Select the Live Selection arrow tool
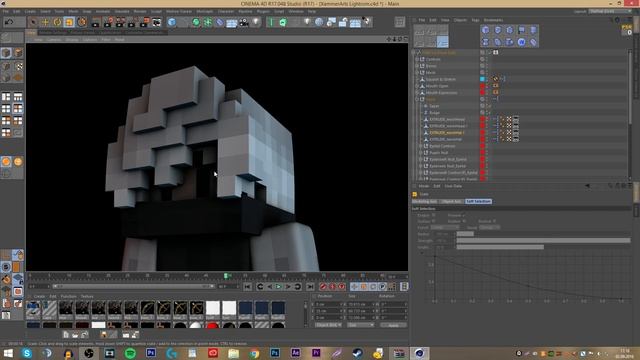The height and width of the screenshot is (360, 640). [33, 22]
